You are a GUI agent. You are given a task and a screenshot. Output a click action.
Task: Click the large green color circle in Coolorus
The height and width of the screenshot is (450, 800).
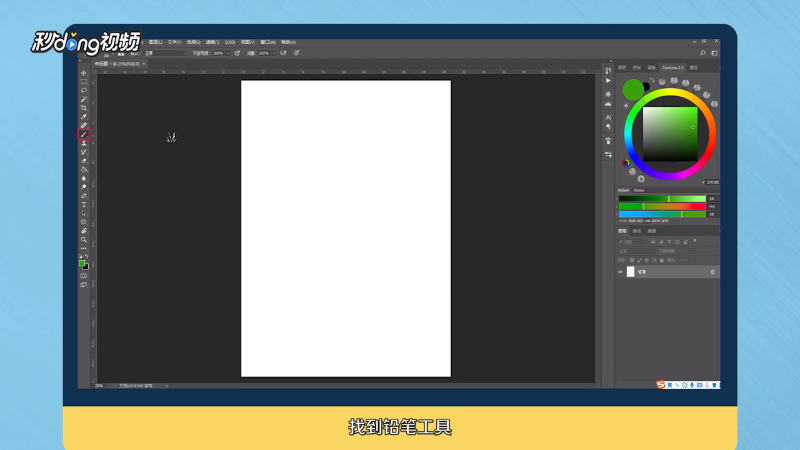pos(633,90)
